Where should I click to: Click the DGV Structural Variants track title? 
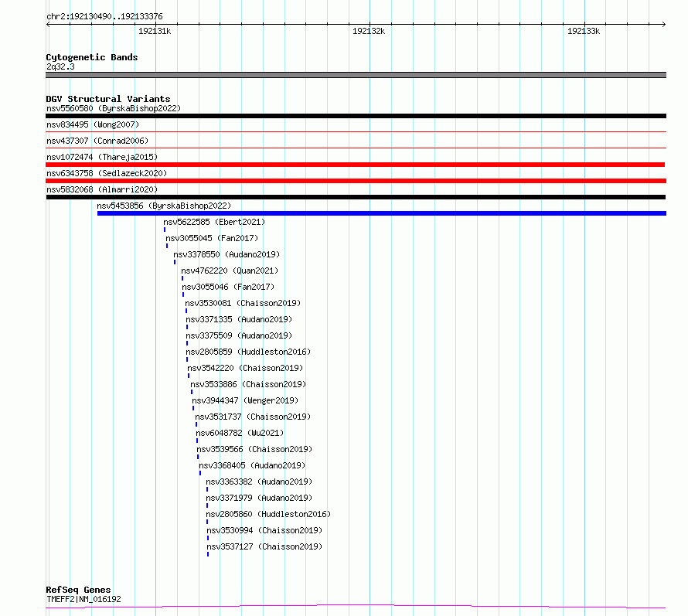point(108,99)
